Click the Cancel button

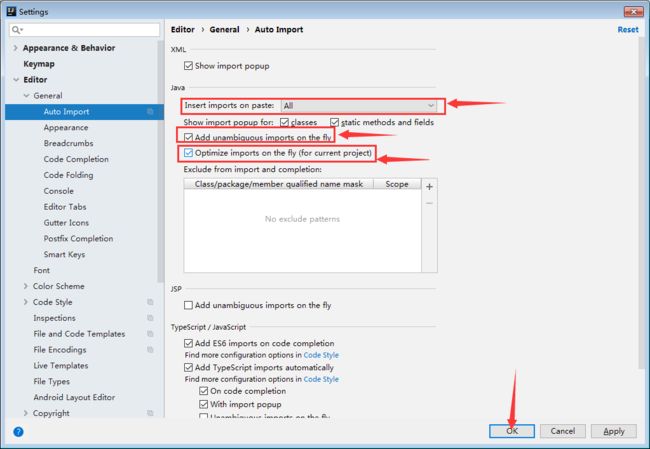pos(563,431)
